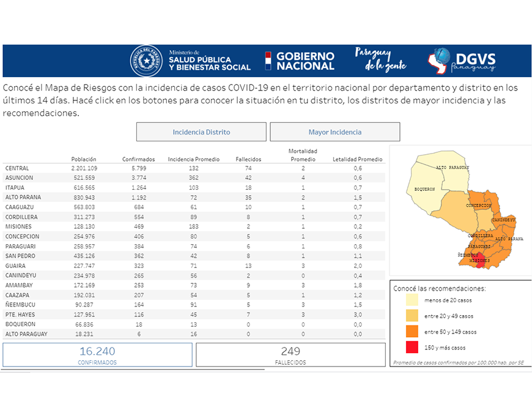
Task: Select the CENTRAL row in the table
Action: pos(17,168)
